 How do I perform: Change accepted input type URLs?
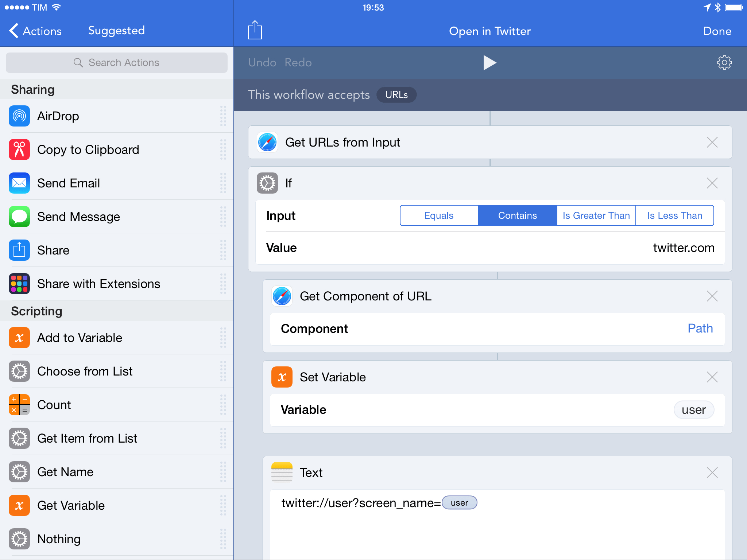point(396,95)
